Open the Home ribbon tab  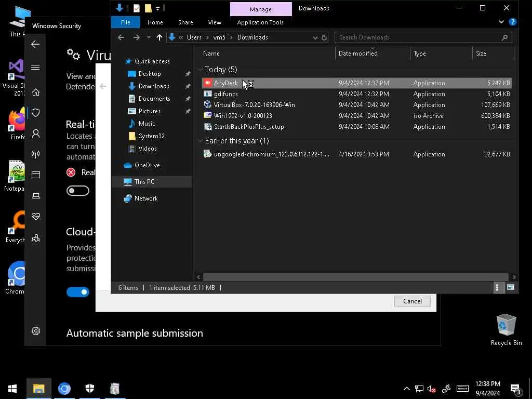(155, 22)
